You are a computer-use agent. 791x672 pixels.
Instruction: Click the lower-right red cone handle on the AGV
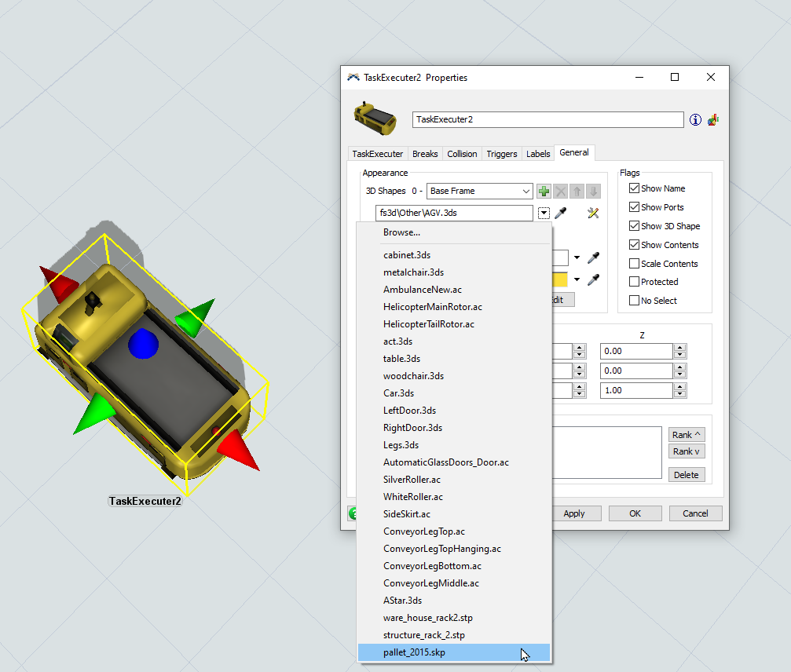coord(238,450)
